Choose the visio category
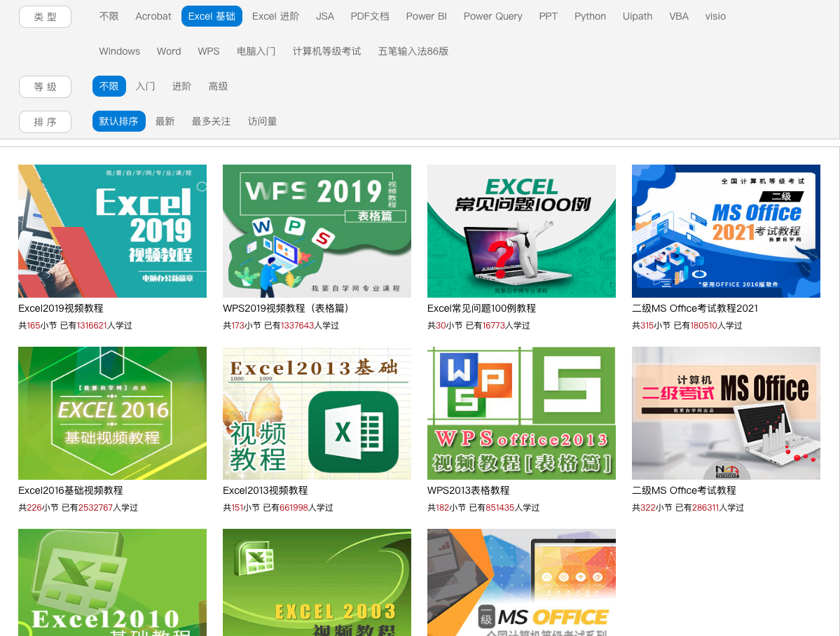 click(715, 16)
